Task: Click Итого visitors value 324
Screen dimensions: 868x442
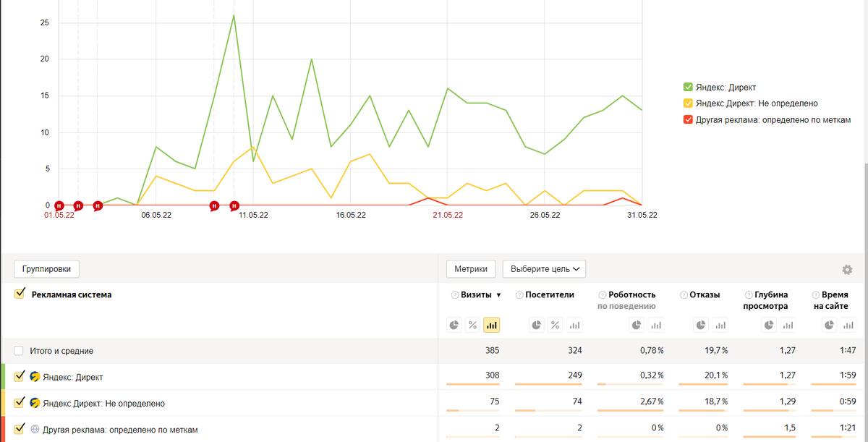Action: click(x=574, y=351)
